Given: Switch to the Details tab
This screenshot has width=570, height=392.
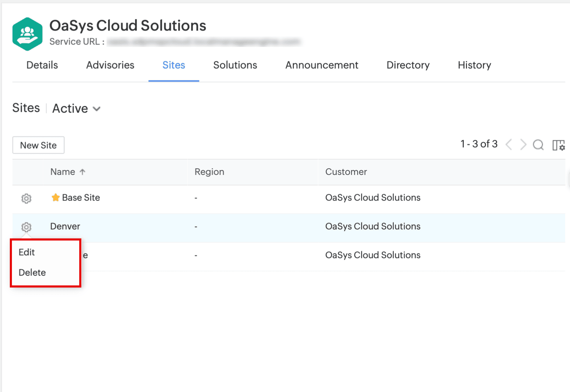Looking at the screenshot, I should (42, 65).
